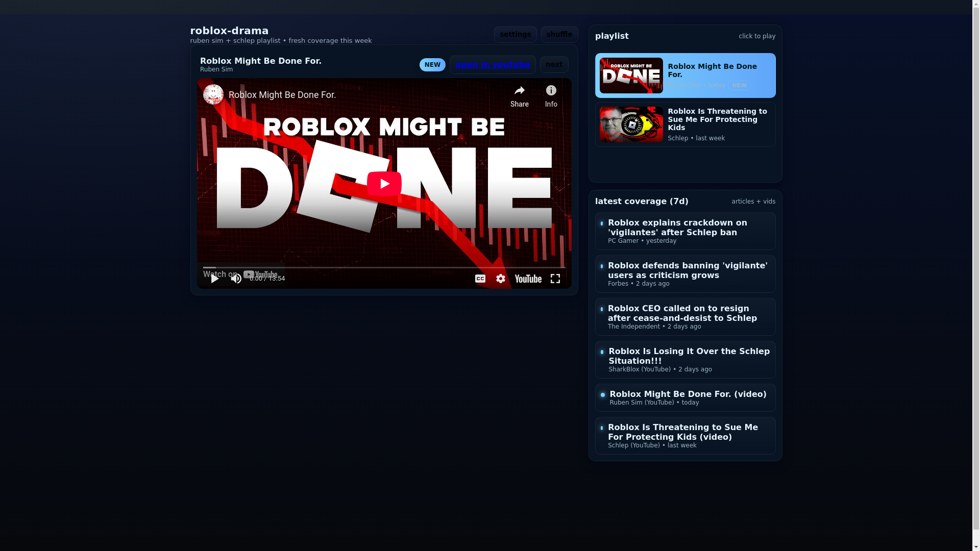Click the 'click to play' label
The height and width of the screenshot is (551, 980).
click(x=757, y=36)
